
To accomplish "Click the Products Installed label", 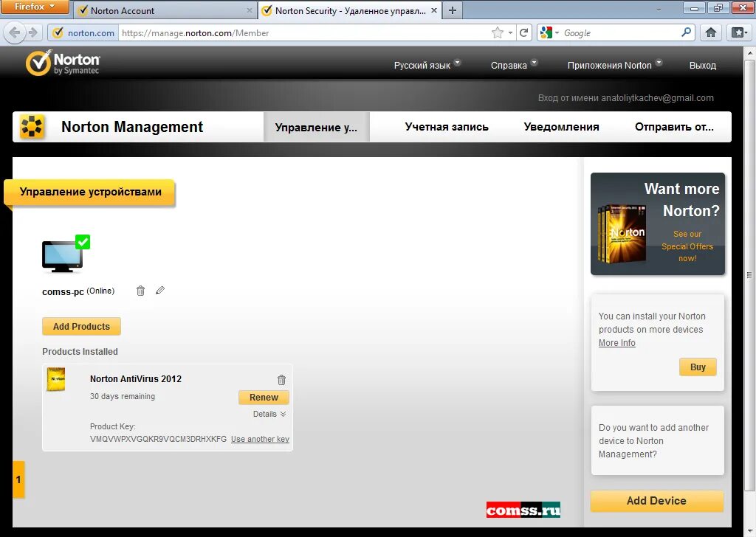I will (80, 352).
